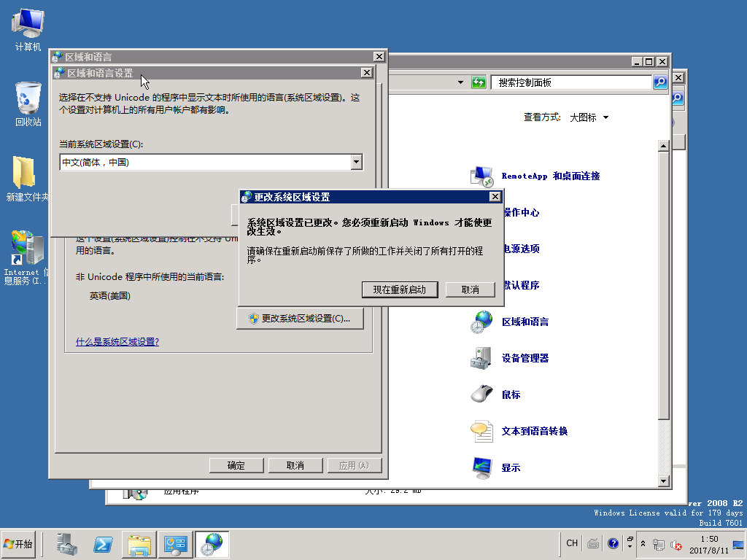The height and width of the screenshot is (560, 747).
Task: Open the 回收站 recycle bin icon
Action: tap(28, 104)
